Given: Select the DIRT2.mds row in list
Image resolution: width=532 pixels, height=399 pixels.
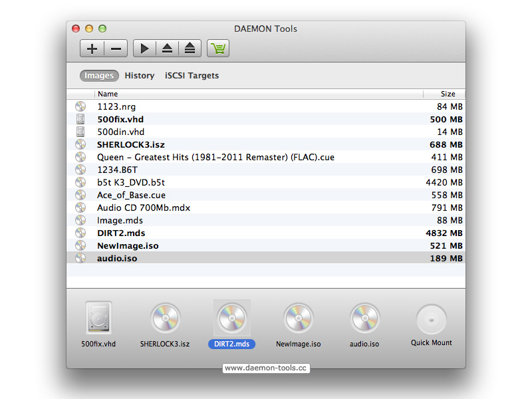Looking at the screenshot, I should [x=265, y=233].
